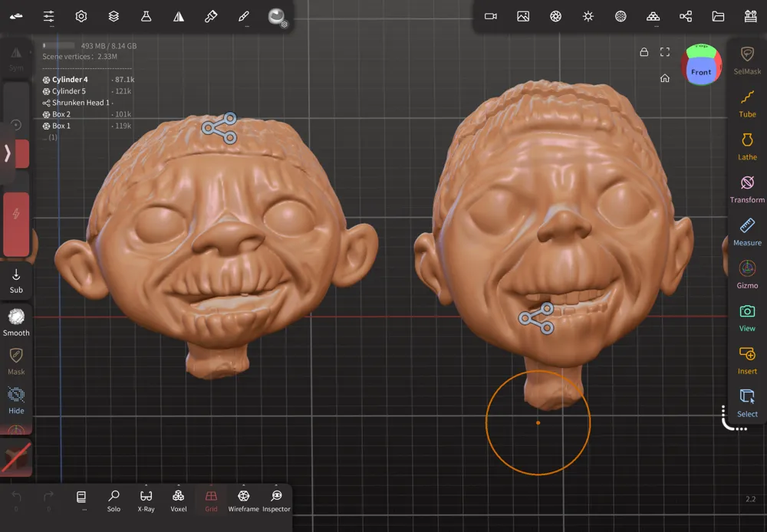Image resolution: width=767 pixels, height=532 pixels.
Task: Undo the last action
Action: click(x=16, y=501)
